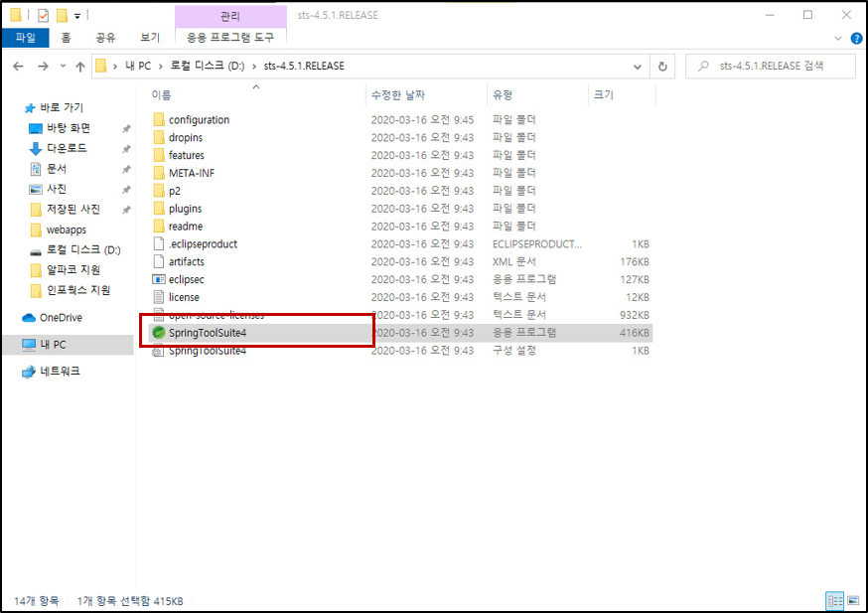The height and width of the screenshot is (613, 868).
Task: Click the eclipsec application icon
Action: (159, 279)
